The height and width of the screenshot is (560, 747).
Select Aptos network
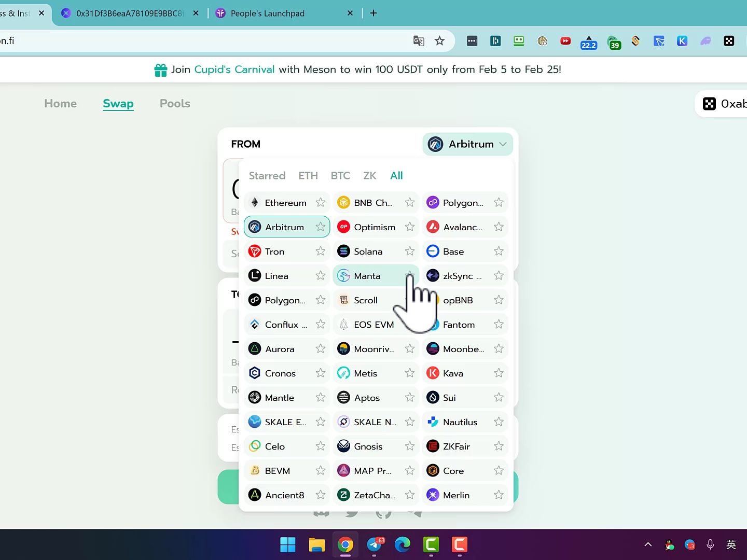pyautogui.click(x=376, y=398)
